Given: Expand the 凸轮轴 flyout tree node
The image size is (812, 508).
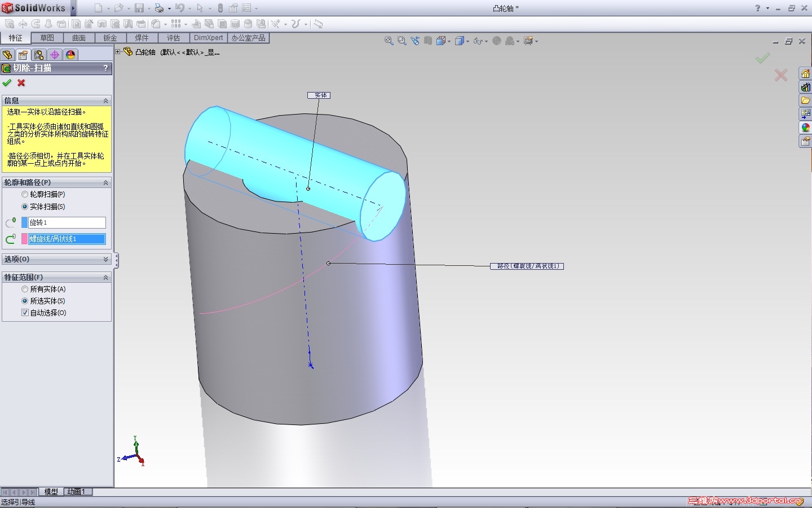Looking at the screenshot, I should click(x=118, y=52).
